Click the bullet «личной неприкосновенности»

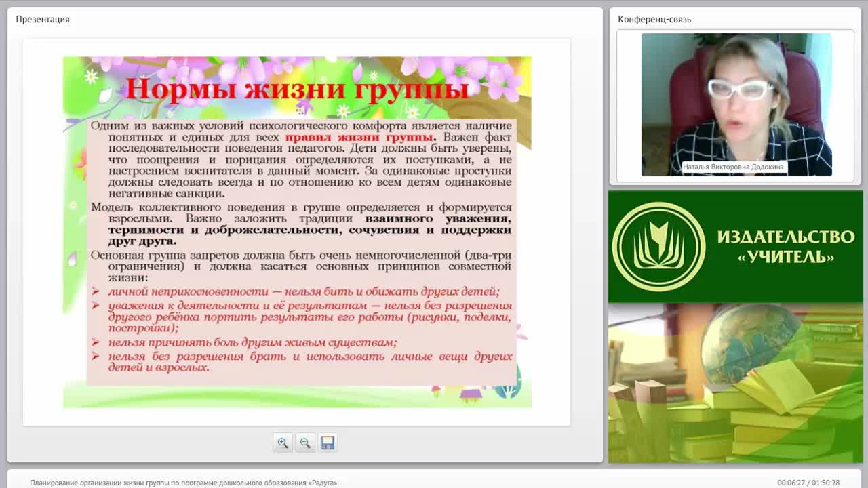pyautogui.click(x=304, y=291)
